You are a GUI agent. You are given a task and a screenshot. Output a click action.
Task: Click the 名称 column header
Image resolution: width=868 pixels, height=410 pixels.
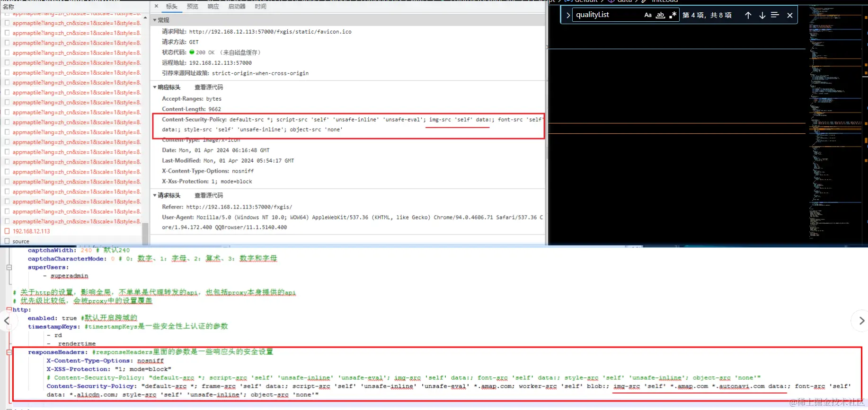(x=9, y=7)
